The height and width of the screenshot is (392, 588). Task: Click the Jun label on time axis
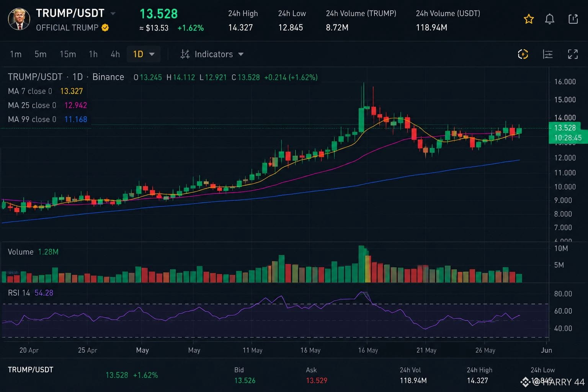pos(546,350)
